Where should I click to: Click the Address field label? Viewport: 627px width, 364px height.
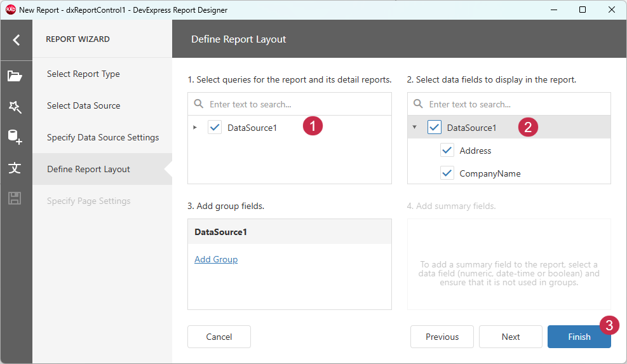[x=475, y=151]
